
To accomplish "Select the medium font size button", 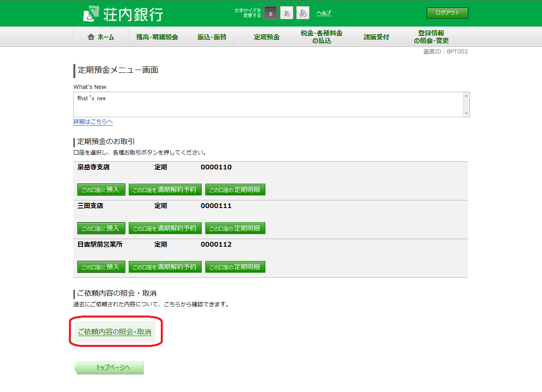I will coord(287,13).
